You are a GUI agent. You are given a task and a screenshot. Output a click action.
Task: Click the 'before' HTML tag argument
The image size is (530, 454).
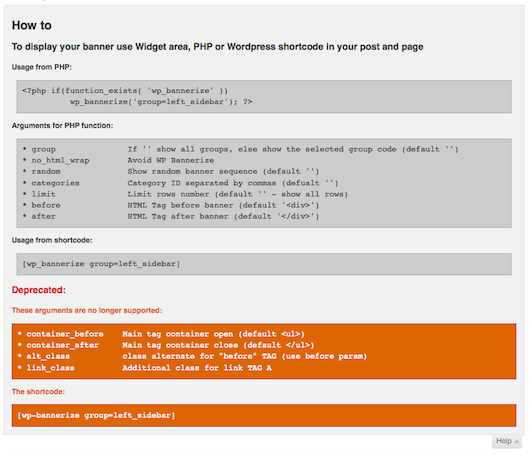click(171, 205)
